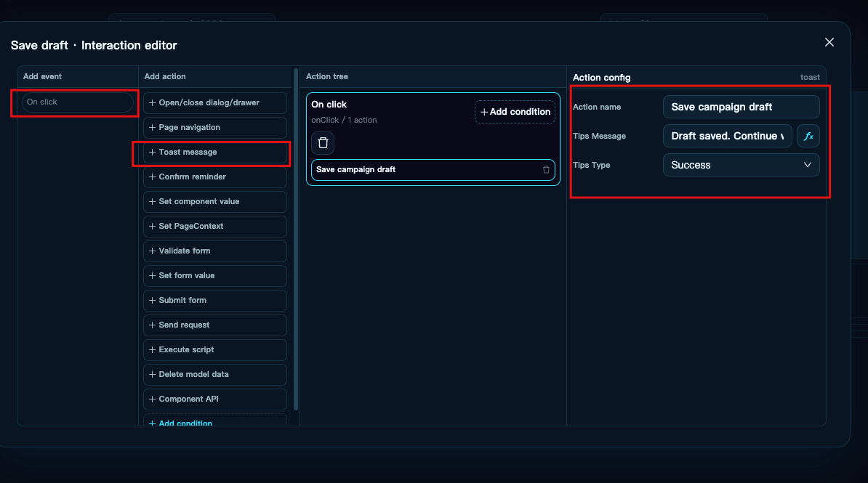Add a Confirm reminder action
Screen dimensions: 868x483
click(214, 177)
